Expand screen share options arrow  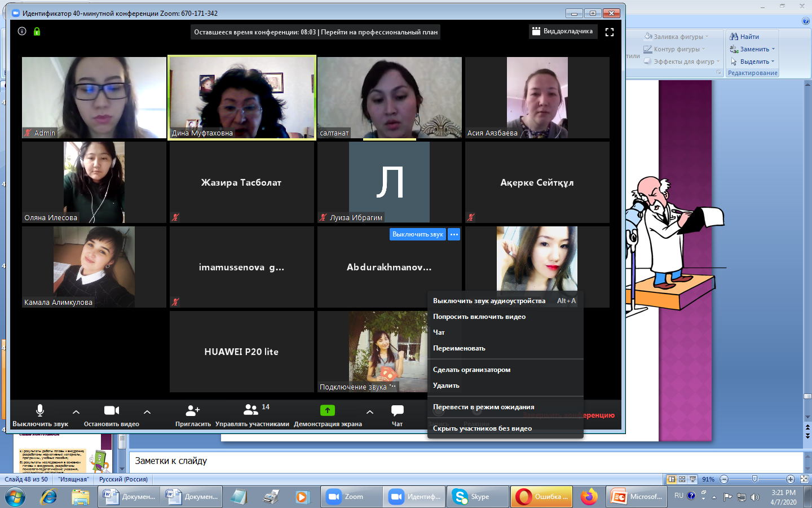[370, 412]
